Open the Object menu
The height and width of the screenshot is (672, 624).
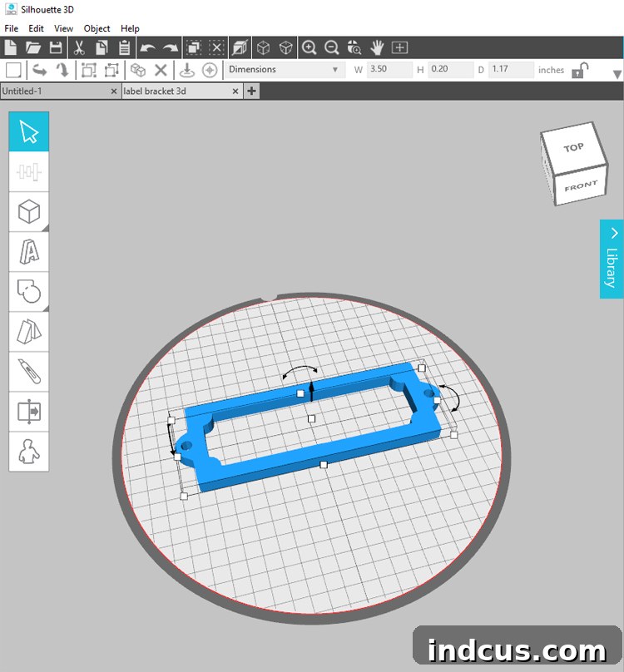(x=97, y=28)
